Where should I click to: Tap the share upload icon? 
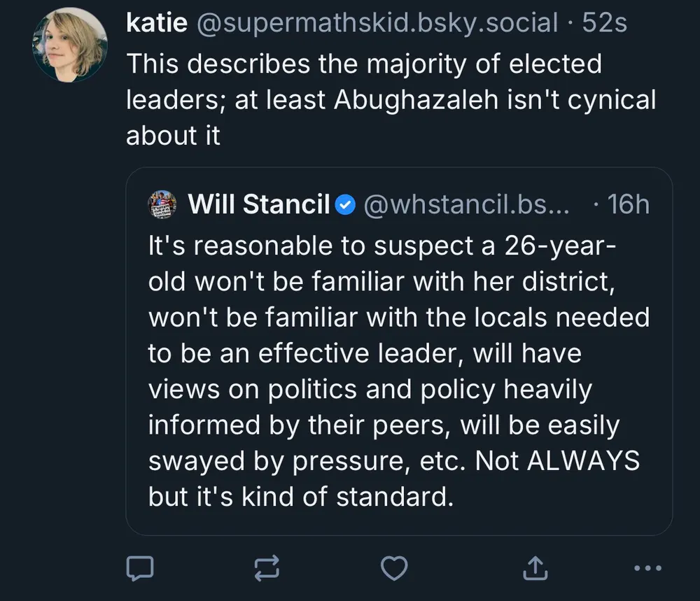point(535,567)
